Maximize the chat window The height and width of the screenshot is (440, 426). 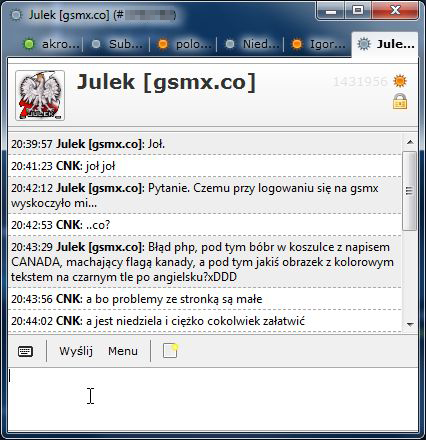coord(358,10)
